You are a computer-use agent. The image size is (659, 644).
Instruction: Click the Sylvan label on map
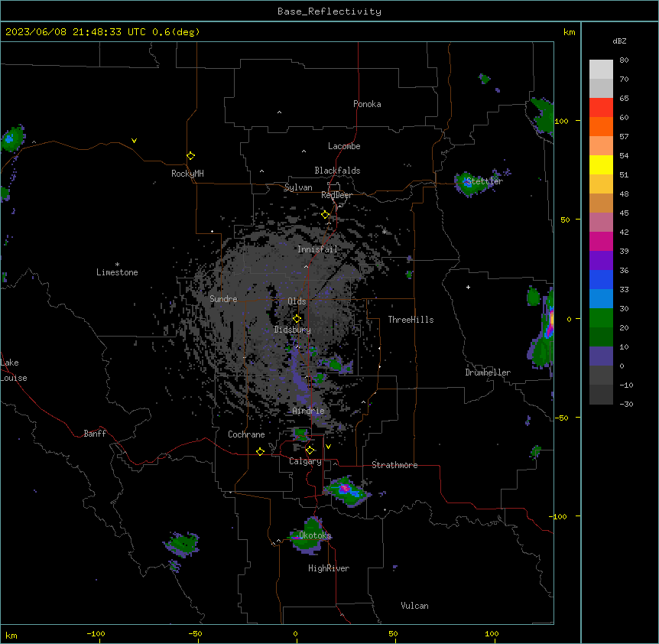click(298, 187)
